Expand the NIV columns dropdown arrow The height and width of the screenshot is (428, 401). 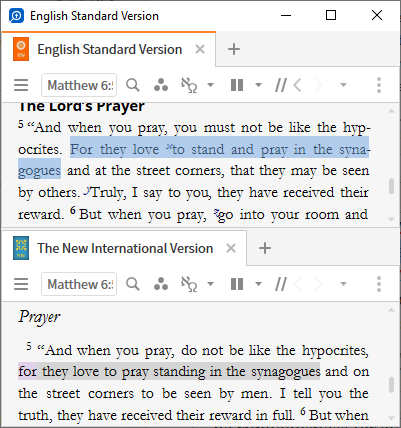(x=258, y=284)
